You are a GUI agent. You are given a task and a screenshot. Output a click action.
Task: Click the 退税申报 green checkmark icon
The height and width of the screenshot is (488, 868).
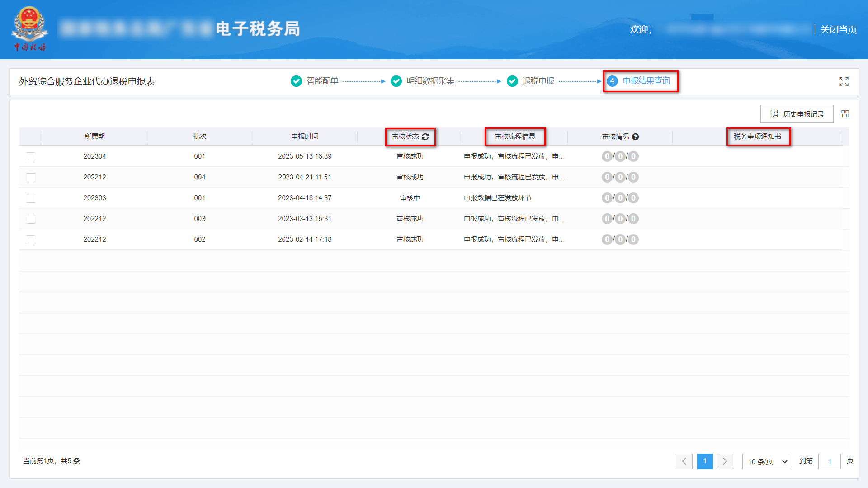click(x=512, y=81)
